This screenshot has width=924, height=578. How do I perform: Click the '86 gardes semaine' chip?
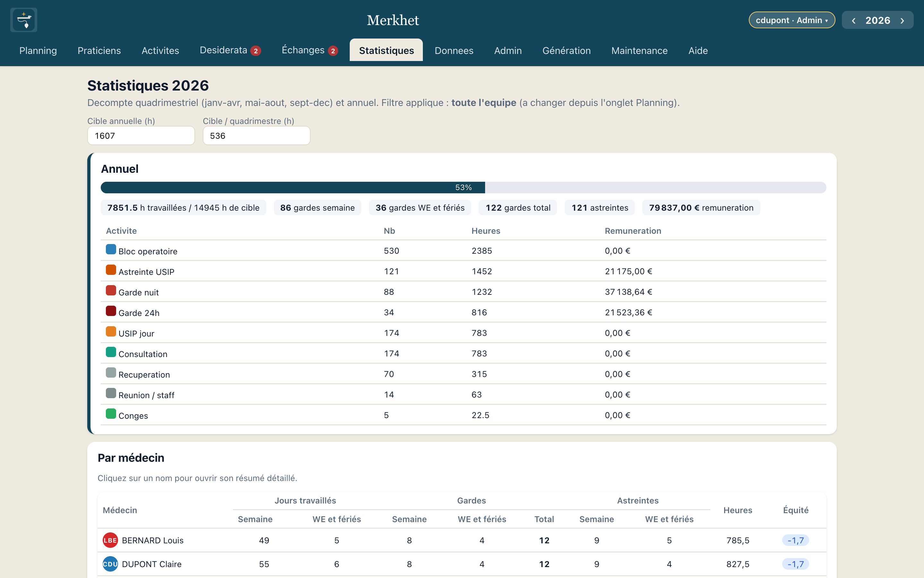tap(317, 207)
